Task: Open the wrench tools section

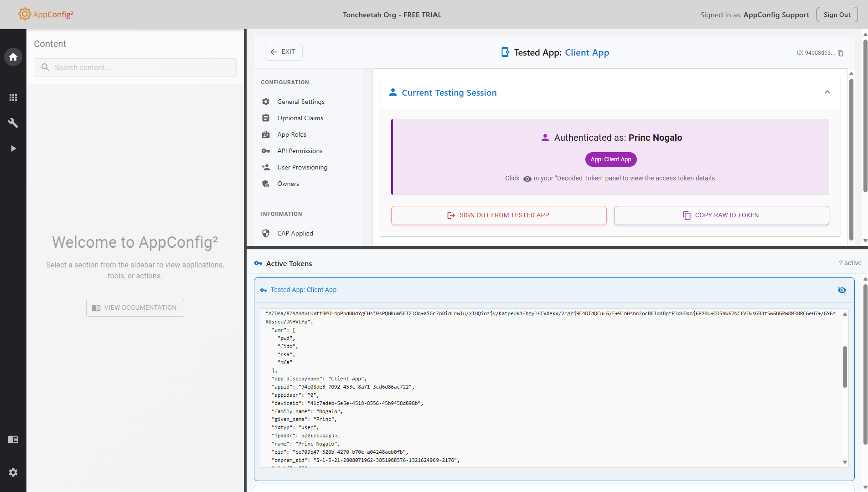Action: (13, 123)
